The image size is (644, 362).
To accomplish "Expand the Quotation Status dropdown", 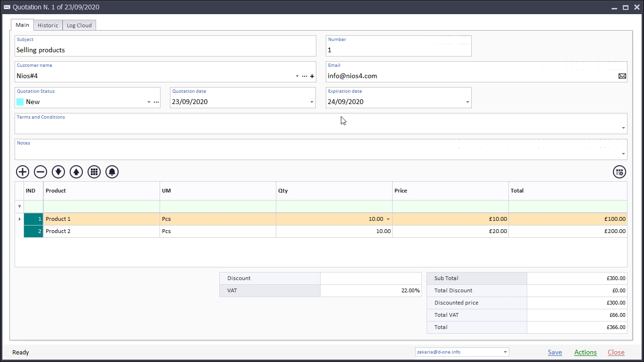I will tap(149, 102).
